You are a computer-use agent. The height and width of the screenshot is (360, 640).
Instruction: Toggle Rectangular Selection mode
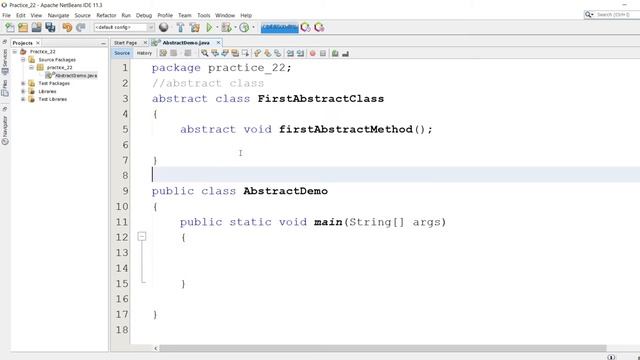pyautogui.click(x=245, y=53)
